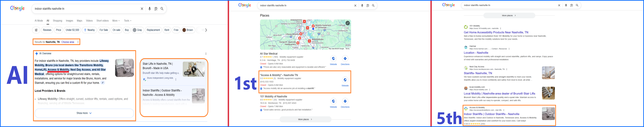Apply the Nearby filter chip

[89, 30]
